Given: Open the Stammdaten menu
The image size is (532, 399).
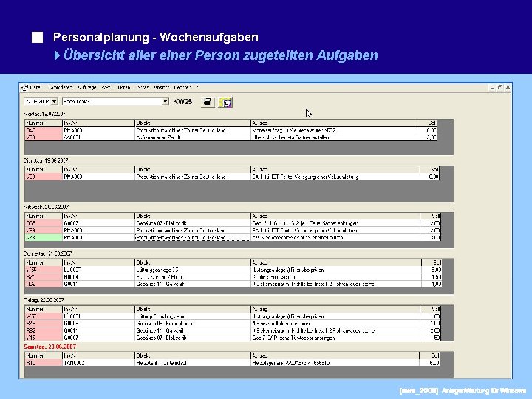Looking at the screenshot, I should click(59, 87).
